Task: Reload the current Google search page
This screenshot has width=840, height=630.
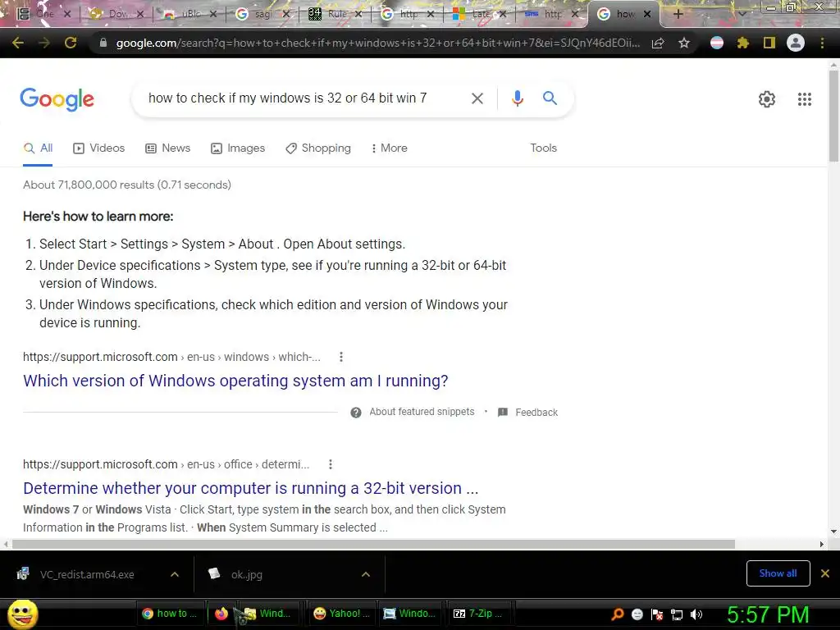Action: tap(71, 43)
